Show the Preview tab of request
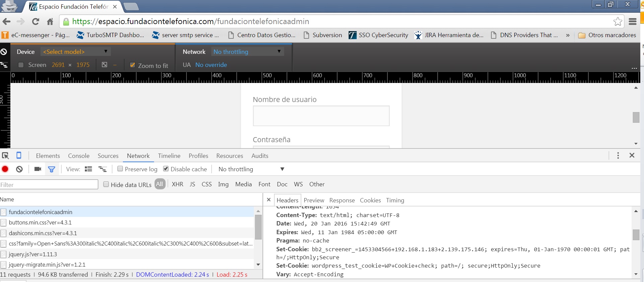The width and height of the screenshot is (644, 282). [314, 200]
